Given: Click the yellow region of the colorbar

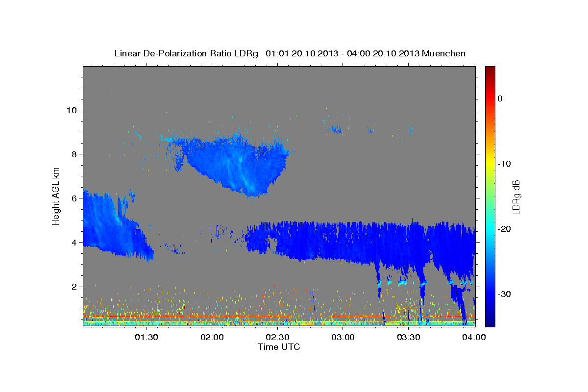Looking at the screenshot, I should click(x=490, y=162).
